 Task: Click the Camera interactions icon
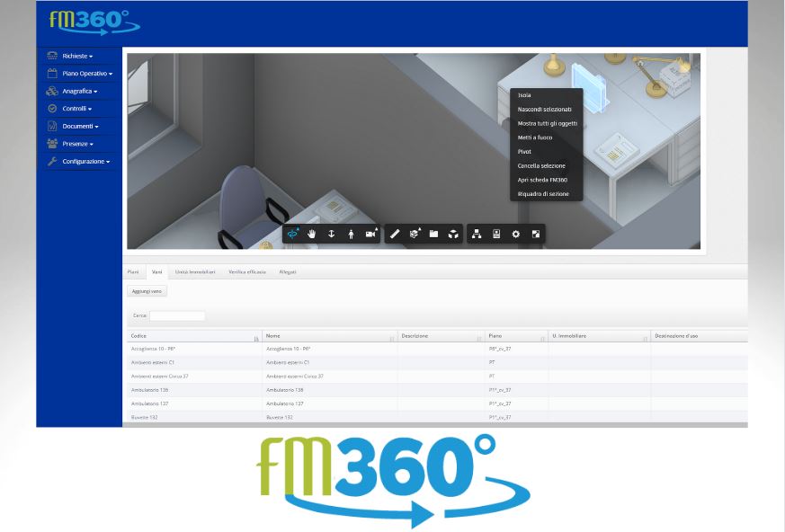370,234
